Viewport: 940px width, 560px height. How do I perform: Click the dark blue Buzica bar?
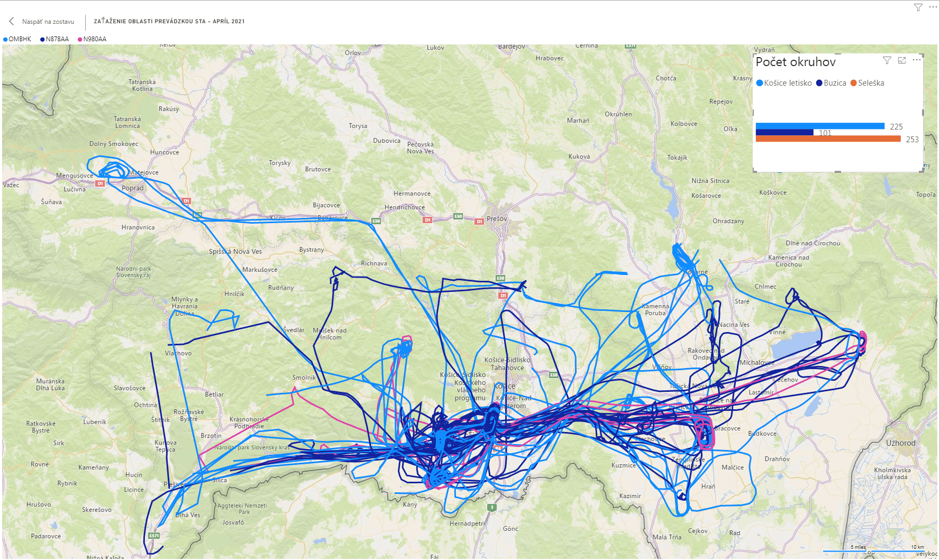(x=784, y=132)
